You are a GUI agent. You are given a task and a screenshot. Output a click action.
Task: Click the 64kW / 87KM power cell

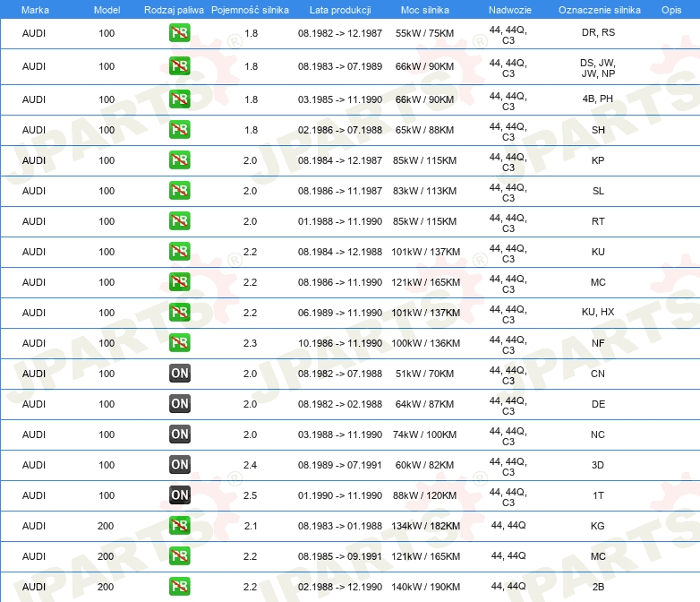coord(424,404)
